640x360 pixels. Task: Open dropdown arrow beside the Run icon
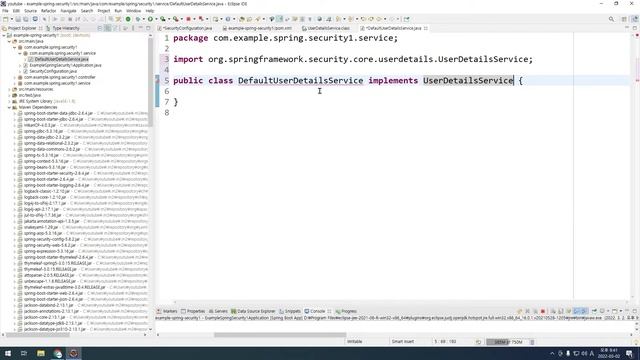click(156, 19)
